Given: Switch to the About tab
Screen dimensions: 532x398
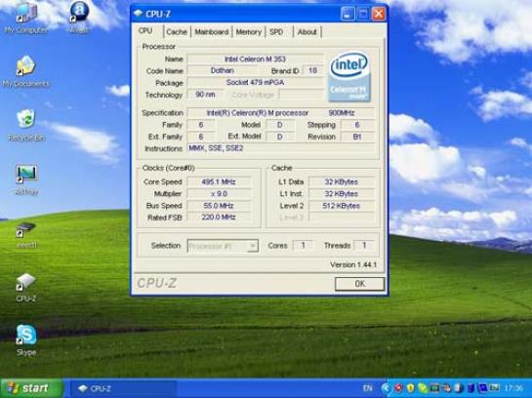Looking at the screenshot, I should pyautogui.click(x=307, y=32).
